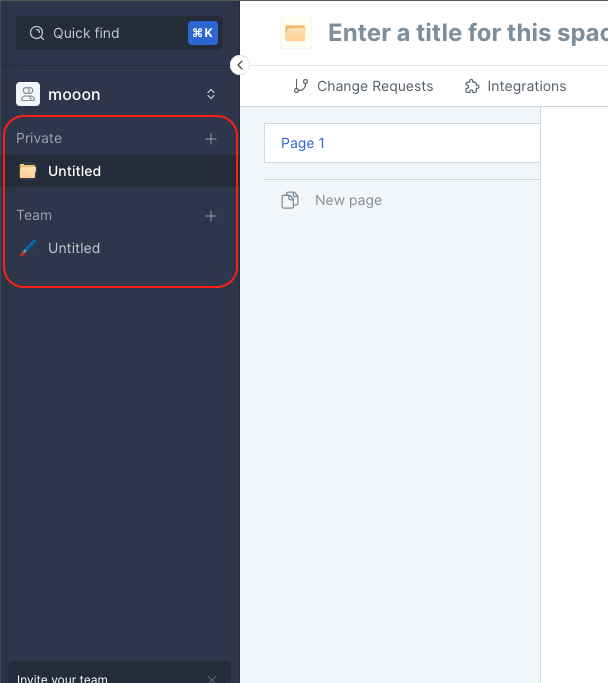608x683 pixels.
Task: Select the Untitled space under Private
Action: click(119, 171)
